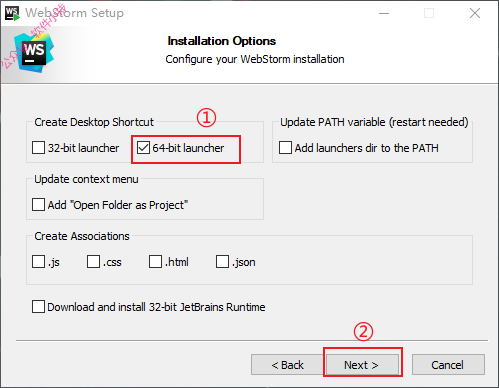Viewport: 499px width, 388px height.
Task: Cancel the WebStorm setup
Action: tap(448, 365)
